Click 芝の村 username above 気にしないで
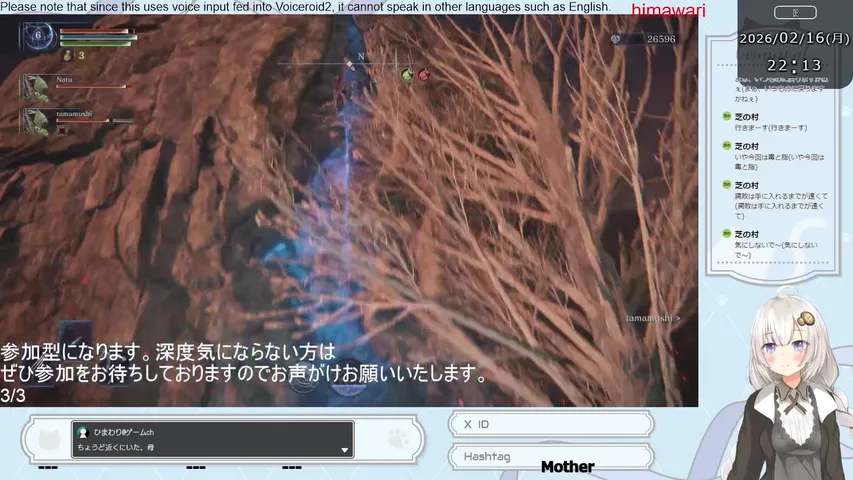Viewport: 853px width, 480px height. pyautogui.click(x=746, y=235)
